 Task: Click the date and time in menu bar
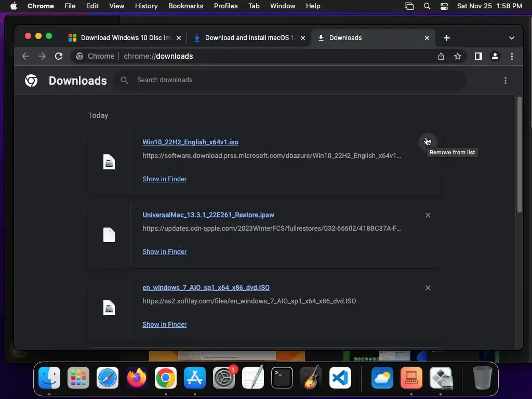[x=489, y=6]
